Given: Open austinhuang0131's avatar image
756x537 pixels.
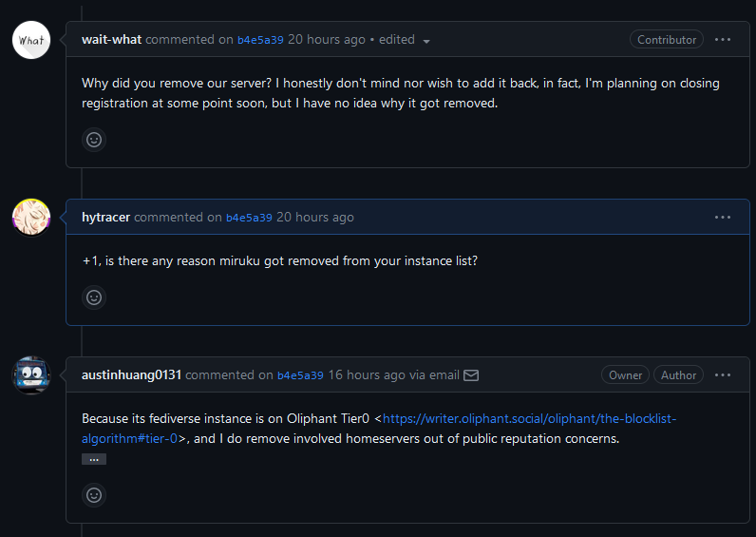Looking at the screenshot, I should (31, 375).
